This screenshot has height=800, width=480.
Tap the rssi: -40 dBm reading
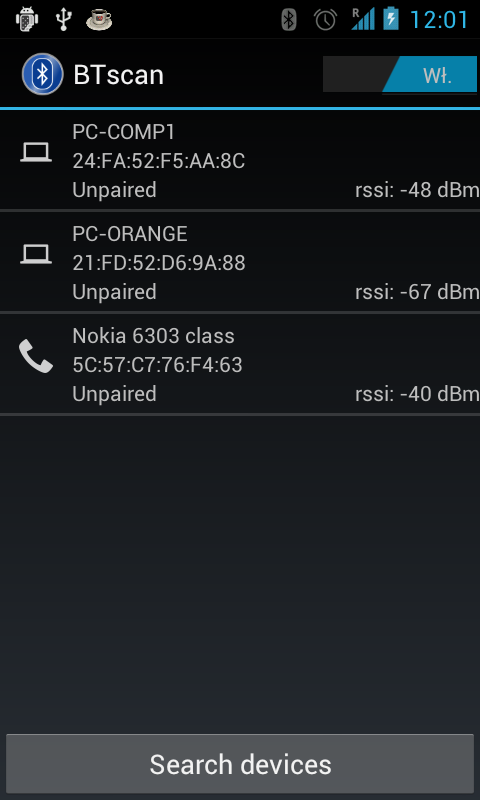pos(417,394)
